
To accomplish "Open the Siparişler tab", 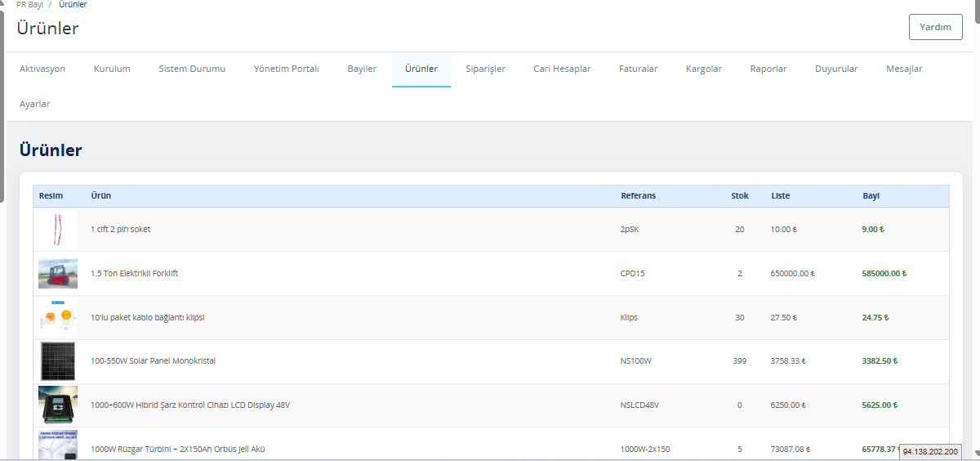I will click(485, 69).
